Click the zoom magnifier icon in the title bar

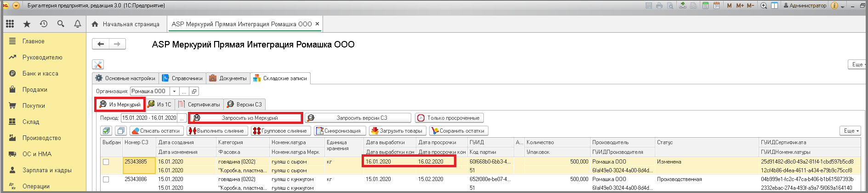click(x=764, y=6)
